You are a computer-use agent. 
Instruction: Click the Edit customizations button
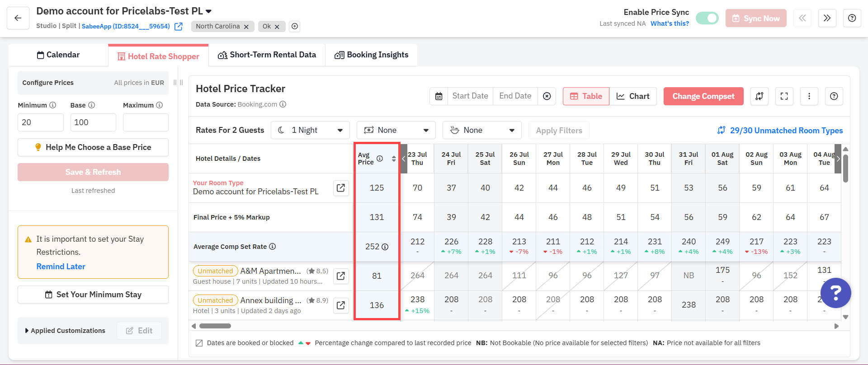[139, 331]
